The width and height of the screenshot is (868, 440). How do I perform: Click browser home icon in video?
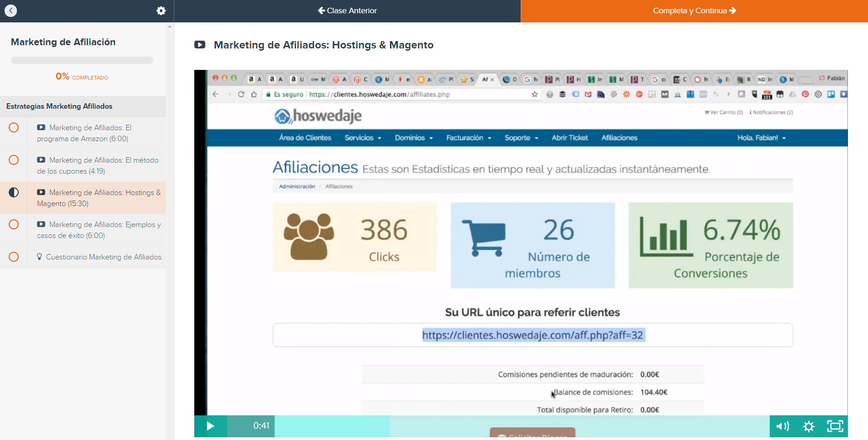coord(254,94)
